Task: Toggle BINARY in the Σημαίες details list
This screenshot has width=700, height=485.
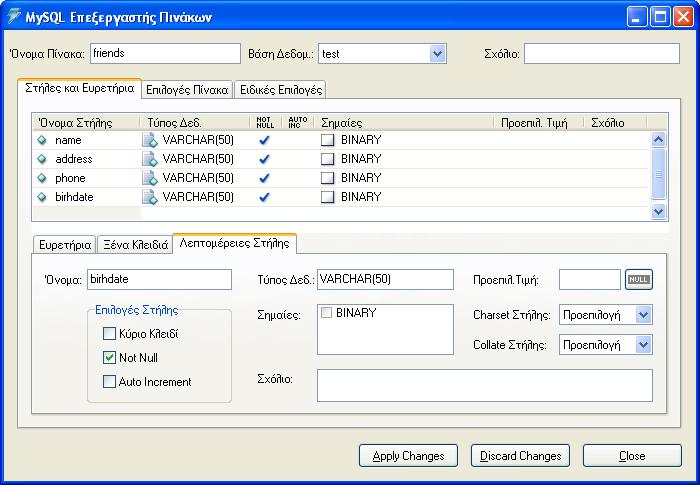Action: [x=326, y=313]
